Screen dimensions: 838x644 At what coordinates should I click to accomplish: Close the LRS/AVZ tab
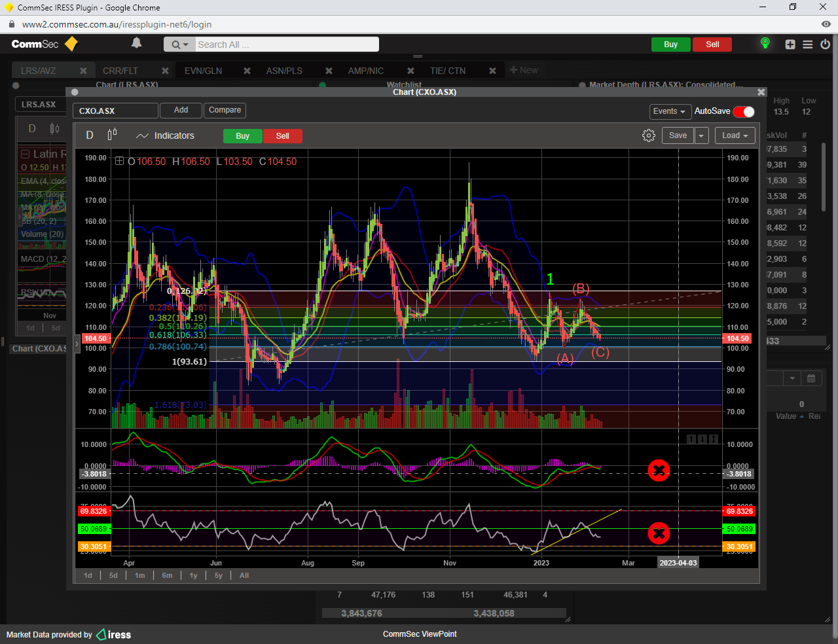83,71
